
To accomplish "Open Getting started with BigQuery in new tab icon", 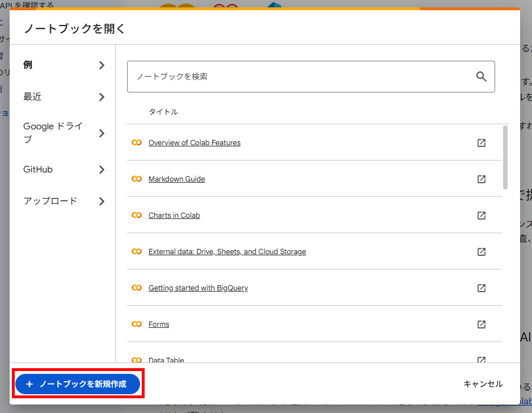I will point(482,288).
